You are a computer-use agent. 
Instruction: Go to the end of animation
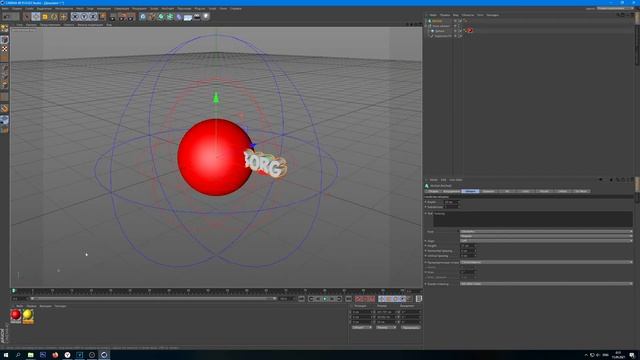(349, 299)
